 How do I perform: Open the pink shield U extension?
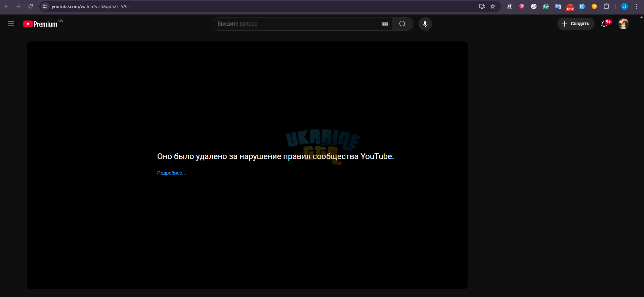pos(522,6)
